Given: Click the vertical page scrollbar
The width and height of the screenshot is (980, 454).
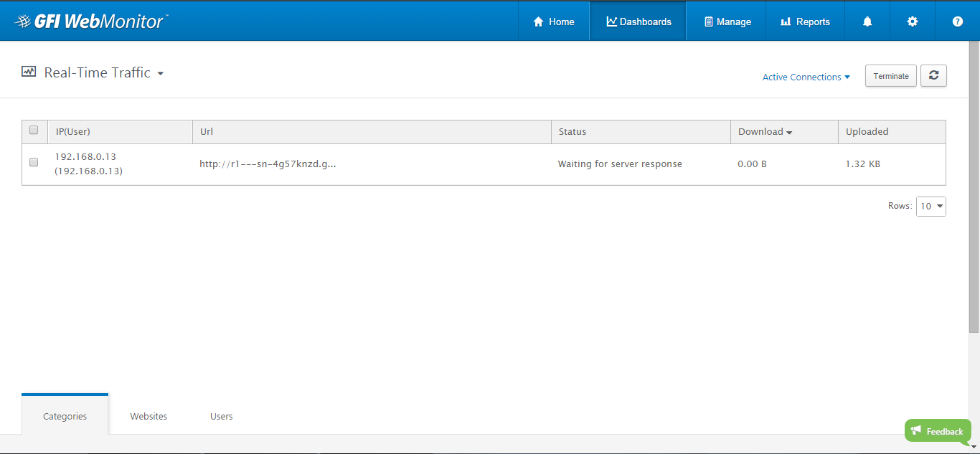Looking at the screenshot, I should pyautogui.click(x=974, y=187).
